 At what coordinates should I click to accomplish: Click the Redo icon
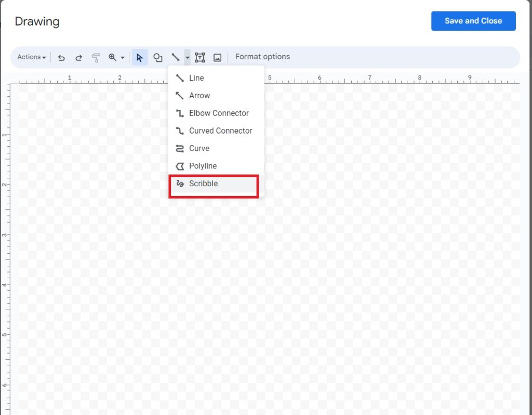(78, 57)
